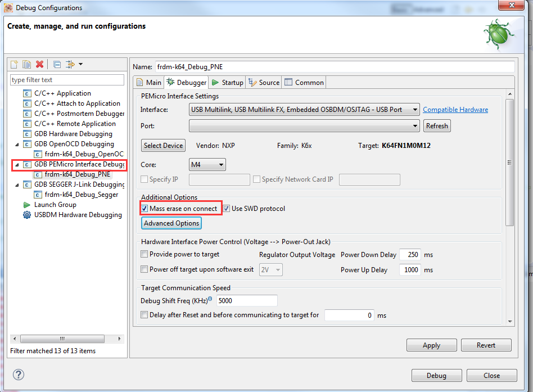This screenshot has height=392, width=533.
Task: Click the Debug Shift Freq field
Action: coord(247,300)
